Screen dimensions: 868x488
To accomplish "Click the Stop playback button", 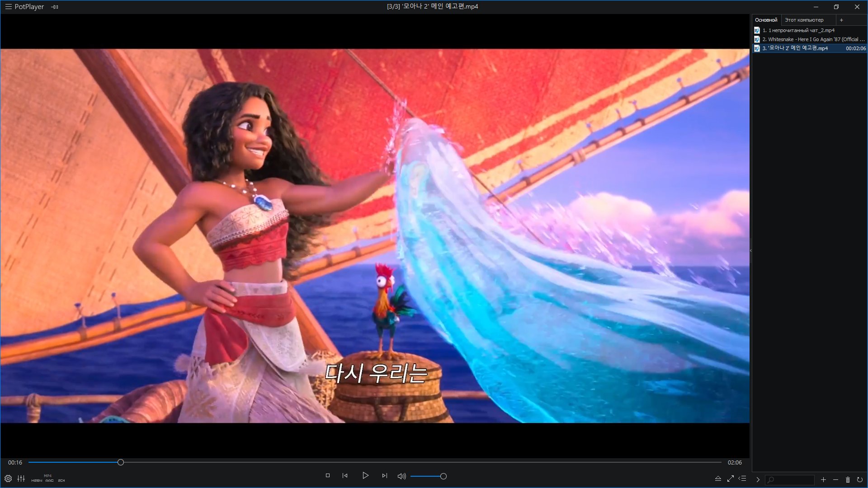I will (x=328, y=476).
